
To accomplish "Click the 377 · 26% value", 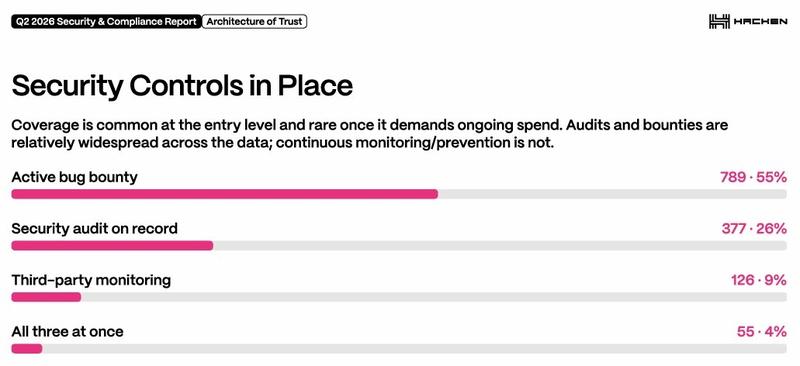I will [754, 228].
